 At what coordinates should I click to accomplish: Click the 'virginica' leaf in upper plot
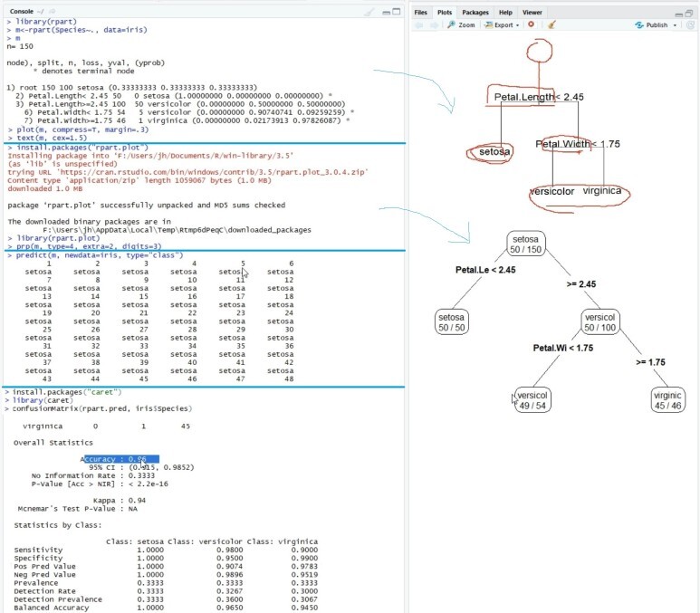click(602, 191)
